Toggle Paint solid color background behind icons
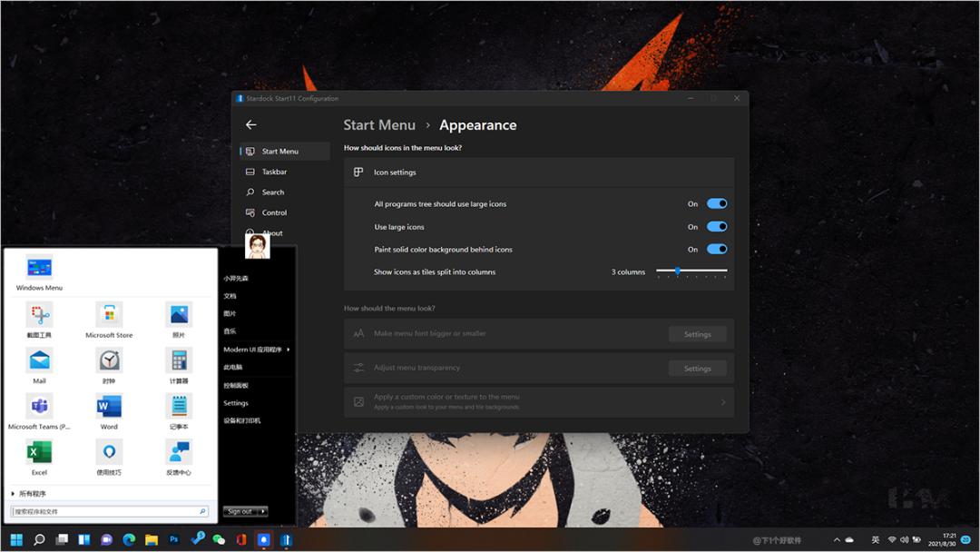Viewport: 980px width, 552px height. pyautogui.click(x=717, y=250)
